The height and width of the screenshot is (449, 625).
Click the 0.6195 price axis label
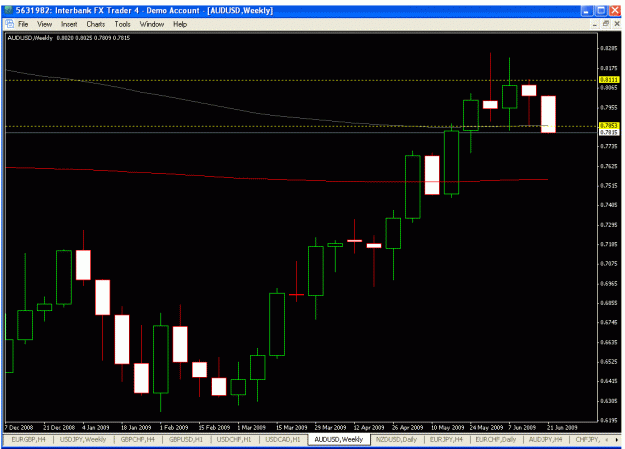[609, 420]
